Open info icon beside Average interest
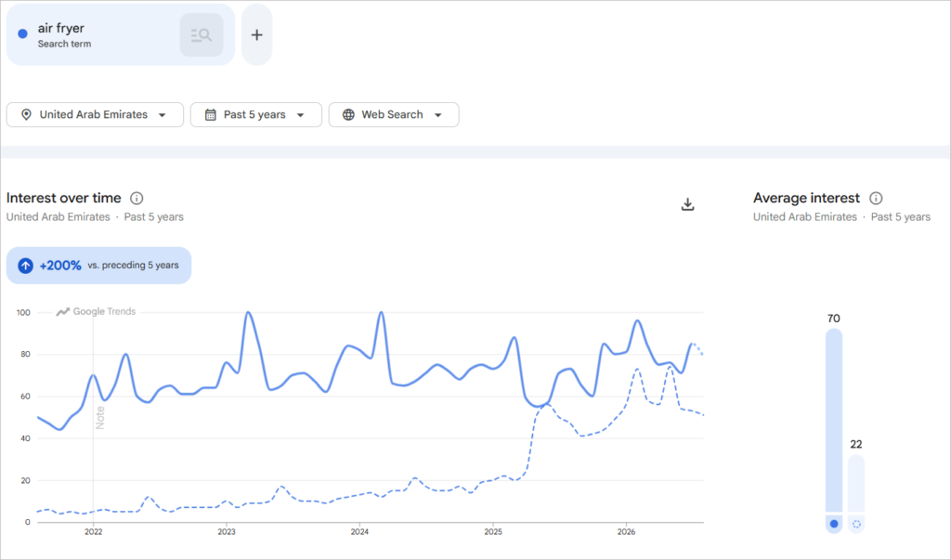Screen dimensions: 951x560 pyautogui.click(x=876, y=199)
